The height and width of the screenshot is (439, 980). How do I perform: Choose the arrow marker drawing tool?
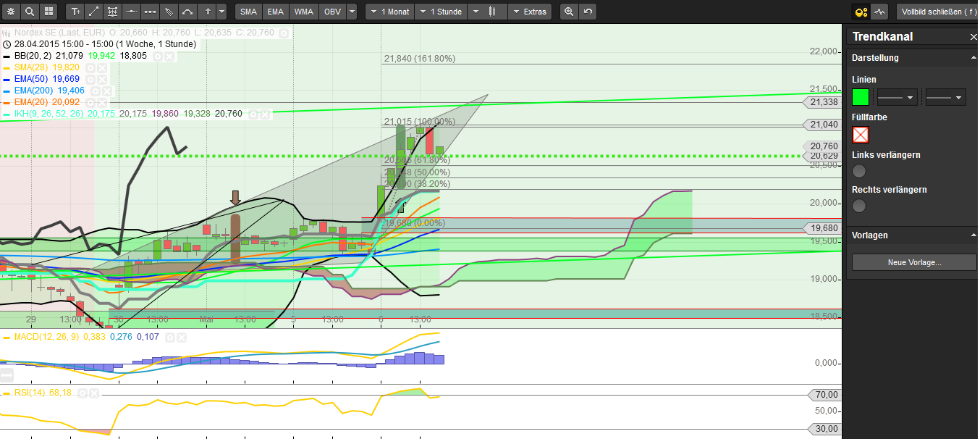[x=208, y=12]
